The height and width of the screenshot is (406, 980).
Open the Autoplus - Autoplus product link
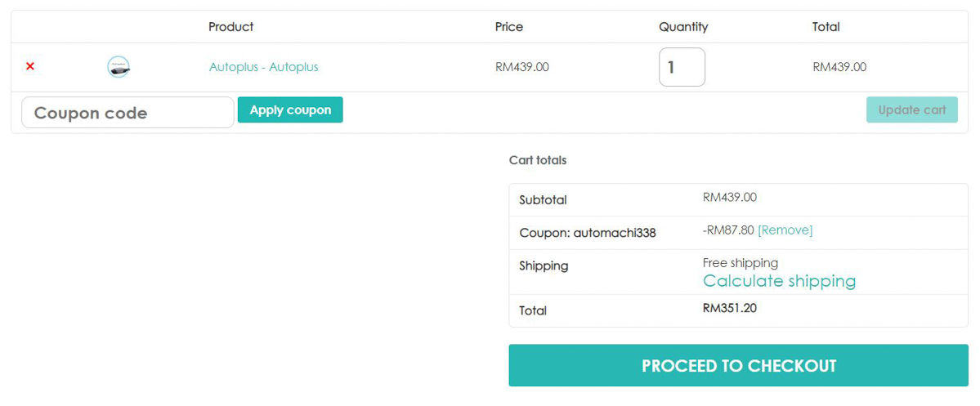(263, 67)
